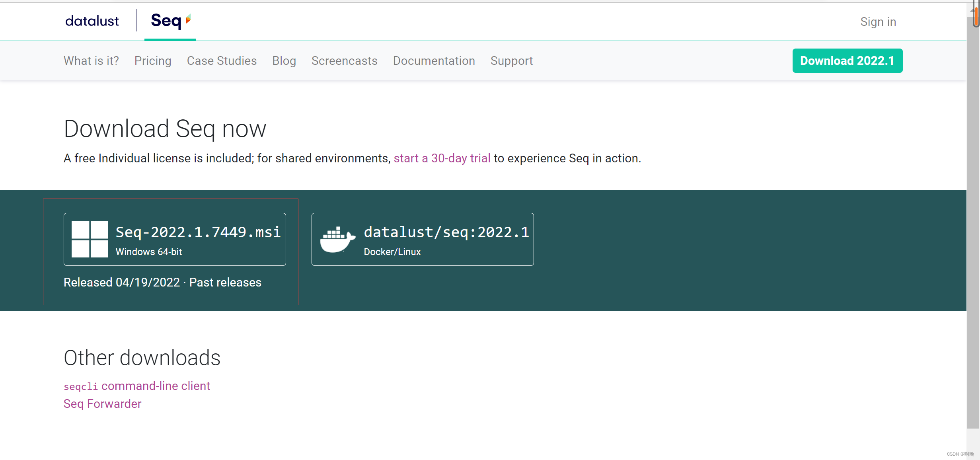This screenshot has height=460, width=980.
Task: Open the Case Studies menu item
Action: [x=222, y=60]
